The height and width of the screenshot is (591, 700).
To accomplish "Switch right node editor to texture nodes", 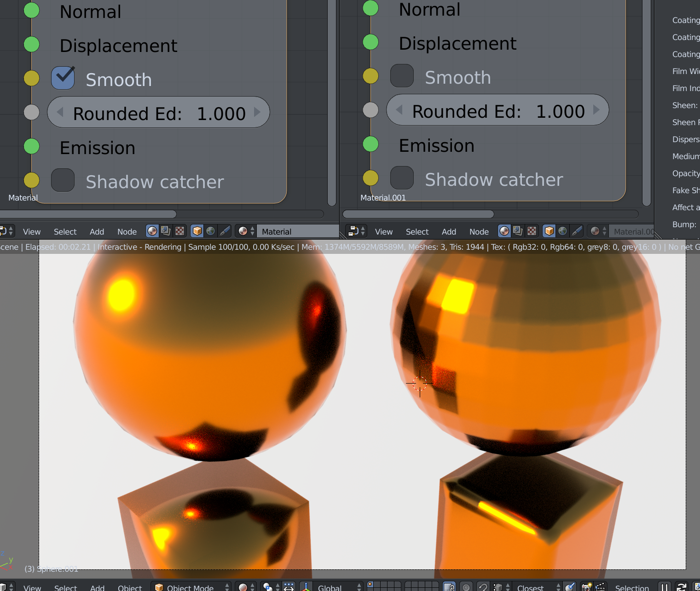I will tap(532, 231).
